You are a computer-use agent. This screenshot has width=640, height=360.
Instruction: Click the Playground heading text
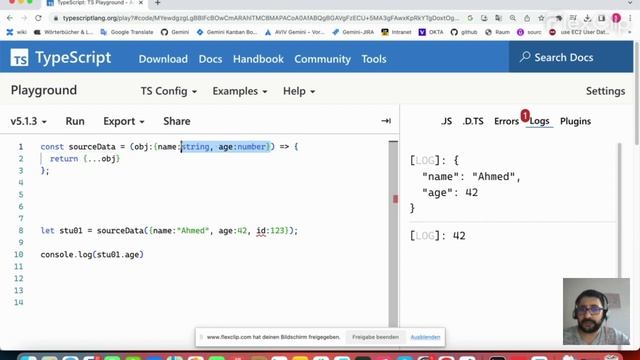click(x=44, y=90)
